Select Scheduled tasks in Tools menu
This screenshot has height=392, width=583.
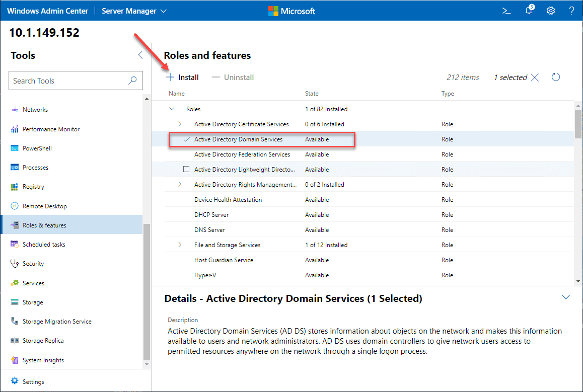pos(44,245)
